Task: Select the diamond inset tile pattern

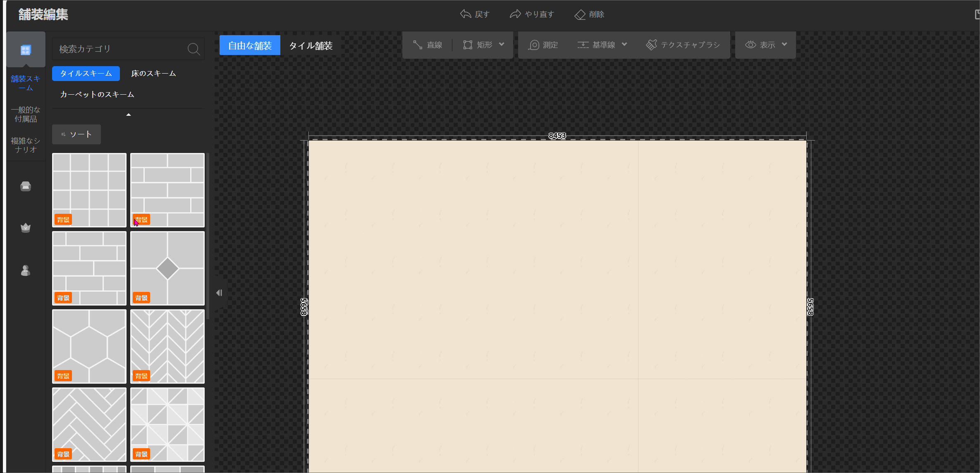Action: (167, 268)
